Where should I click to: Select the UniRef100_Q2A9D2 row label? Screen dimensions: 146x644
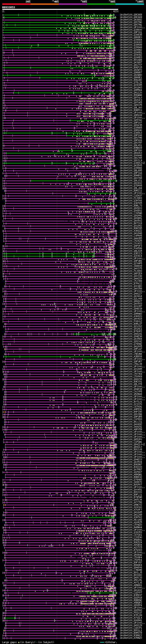[x=131, y=50]
